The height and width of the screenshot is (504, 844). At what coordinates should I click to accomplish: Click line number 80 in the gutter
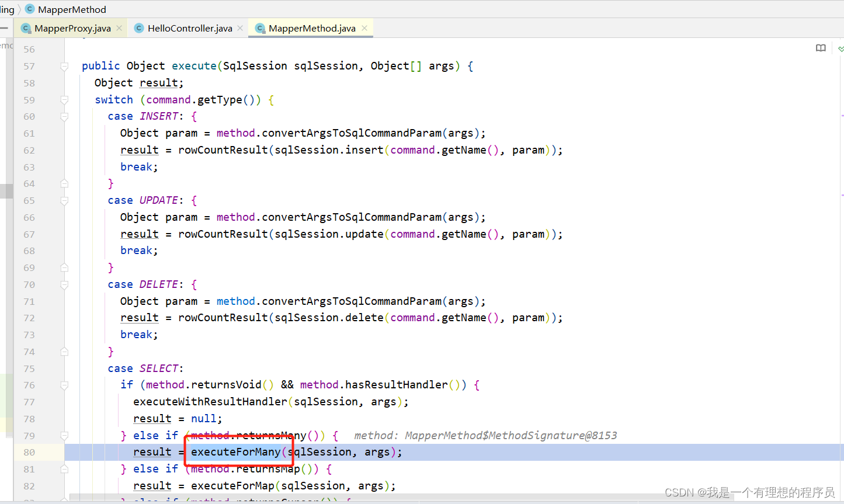29,453
